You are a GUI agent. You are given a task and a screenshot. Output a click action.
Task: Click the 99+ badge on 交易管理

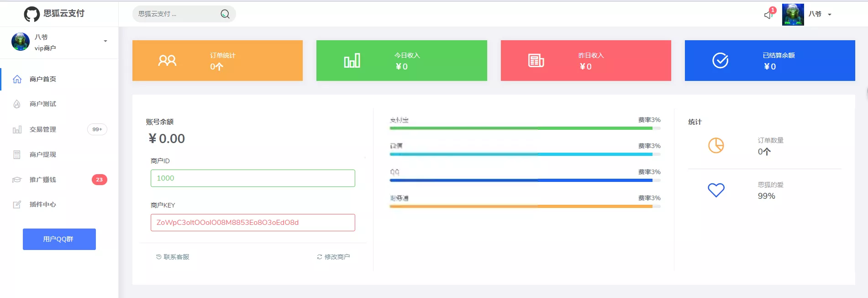97,129
